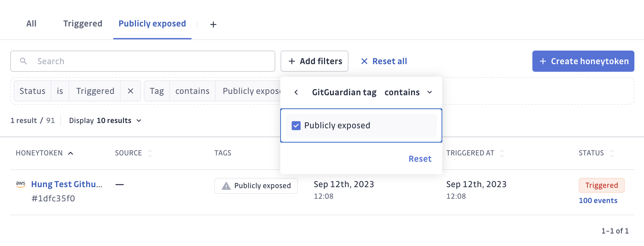The image size is (644, 246).
Task: Click the Triggered status badge
Action: click(602, 185)
